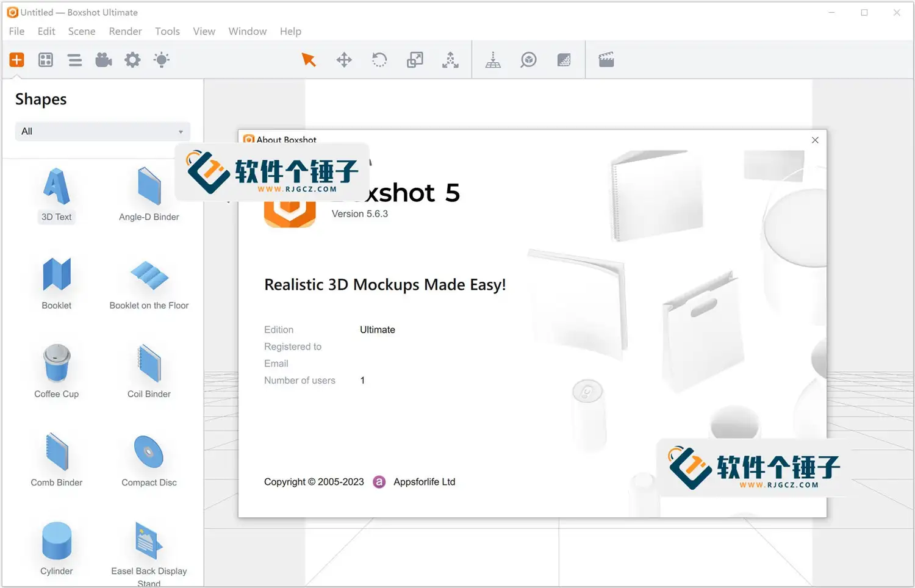Screen dimensions: 915x588
Task: Select the rotate tool
Action: tap(379, 60)
